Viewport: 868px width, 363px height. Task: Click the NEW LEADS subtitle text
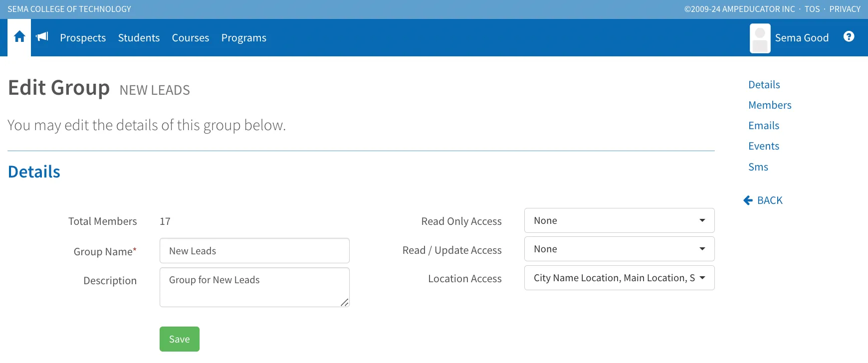click(155, 90)
